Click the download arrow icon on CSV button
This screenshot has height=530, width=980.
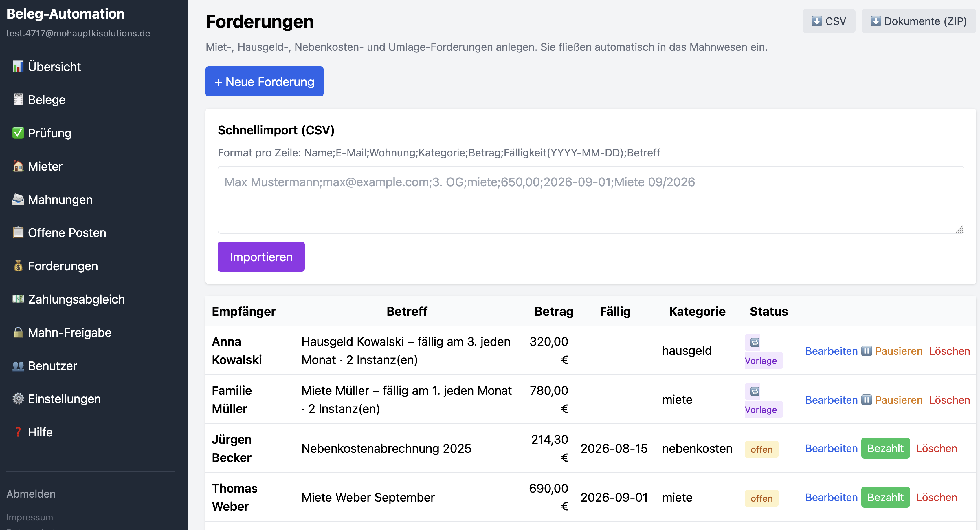click(816, 21)
